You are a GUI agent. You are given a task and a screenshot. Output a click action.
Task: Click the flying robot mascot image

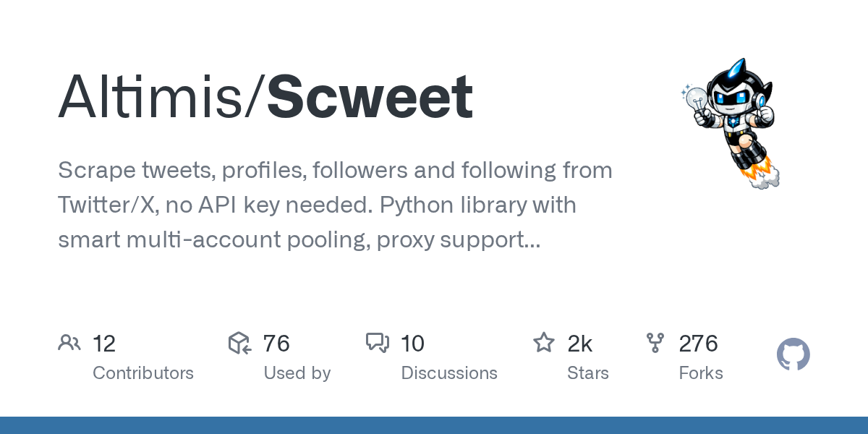click(731, 123)
